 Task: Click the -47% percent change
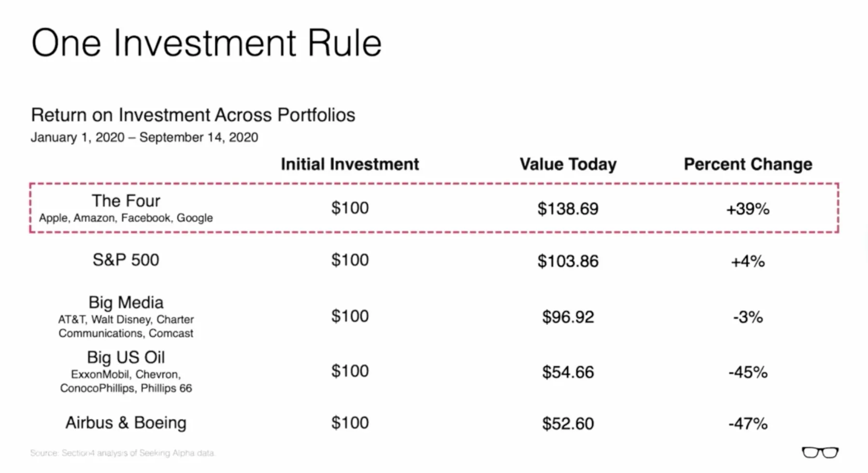pos(747,424)
